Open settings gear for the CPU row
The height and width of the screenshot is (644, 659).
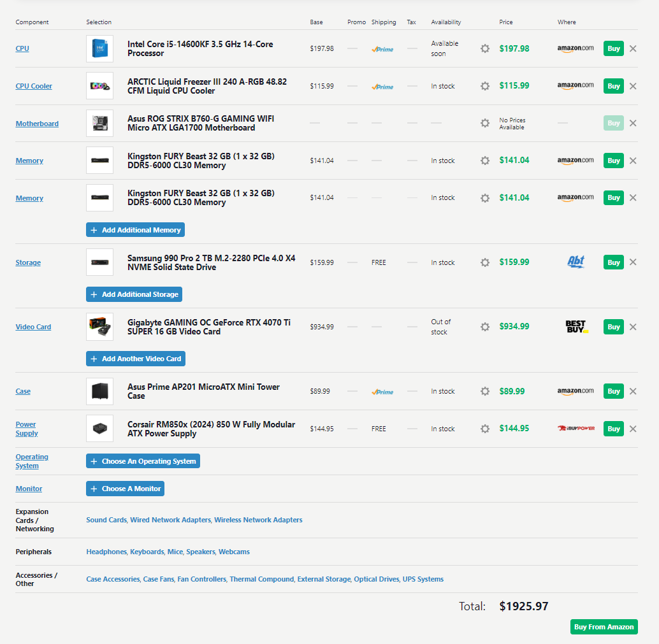pyautogui.click(x=485, y=49)
